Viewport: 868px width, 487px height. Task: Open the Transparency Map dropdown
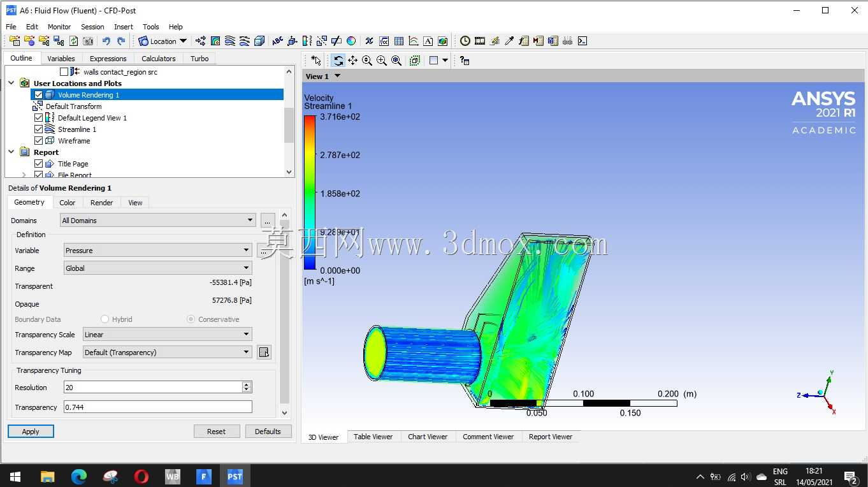tap(168, 353)
